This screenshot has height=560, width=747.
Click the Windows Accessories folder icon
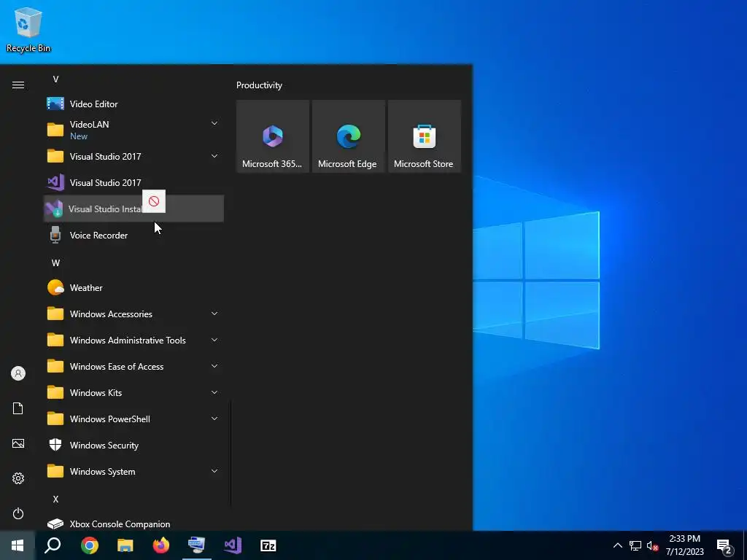(x=55, y=314)
